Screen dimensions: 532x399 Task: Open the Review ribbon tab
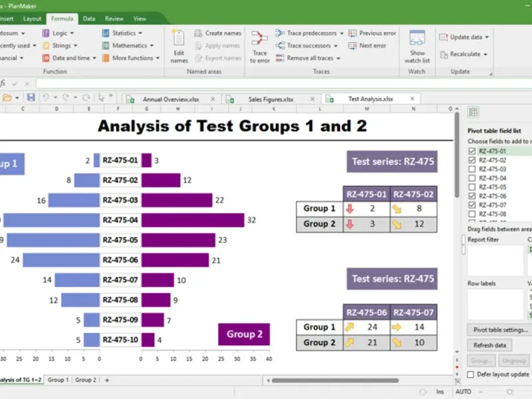click(x=114, y=19)
